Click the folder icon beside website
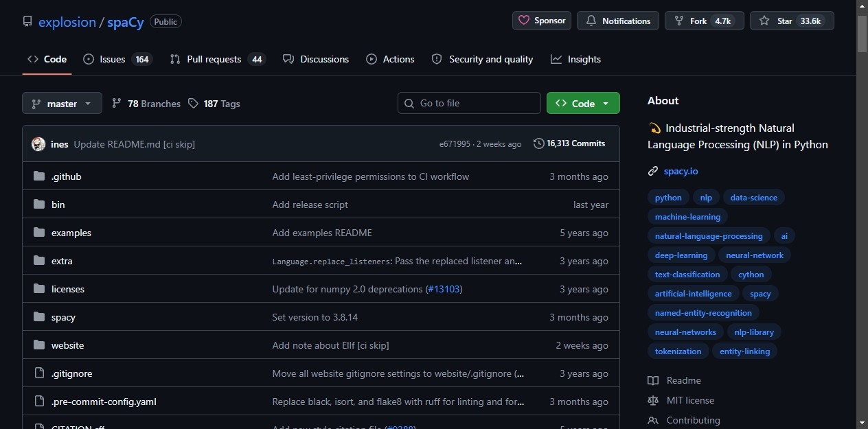 click(39, 345)
